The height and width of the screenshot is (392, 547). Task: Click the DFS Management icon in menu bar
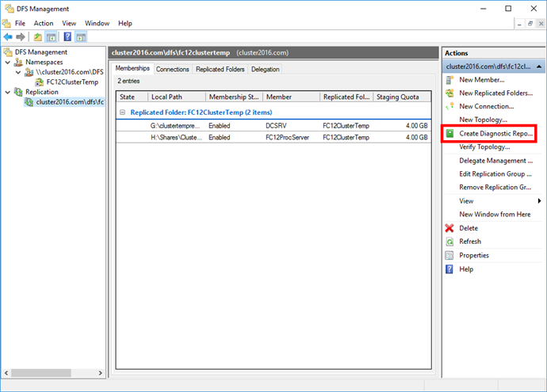tap(6, 23)
